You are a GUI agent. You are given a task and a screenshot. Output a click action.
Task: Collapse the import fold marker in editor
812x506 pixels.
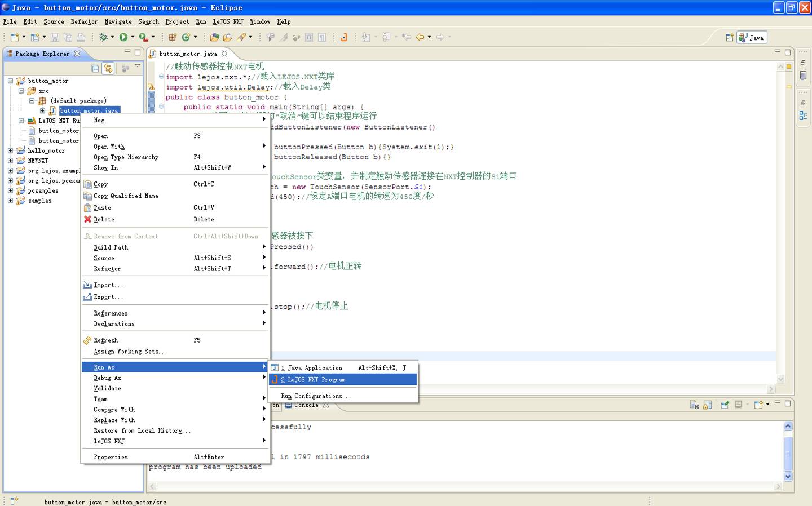161,77
